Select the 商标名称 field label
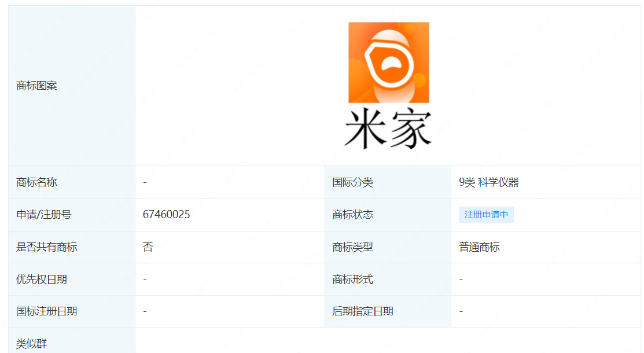Image resolution: width=644 pixels, height=353 pixels. [x=37, y=182]
